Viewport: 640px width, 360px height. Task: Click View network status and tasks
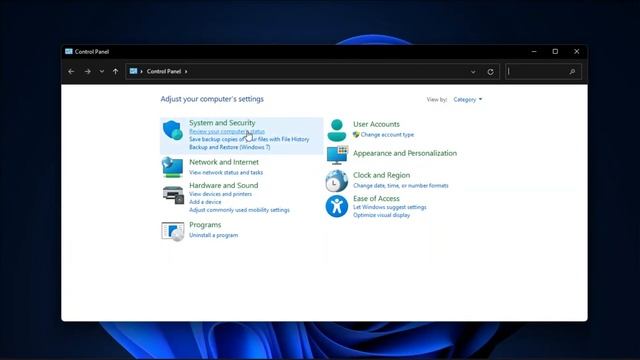click(x=226, y=173)
